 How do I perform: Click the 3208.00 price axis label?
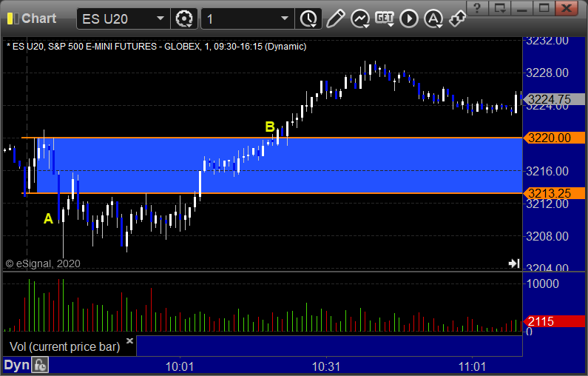click(x=547, y=236)
